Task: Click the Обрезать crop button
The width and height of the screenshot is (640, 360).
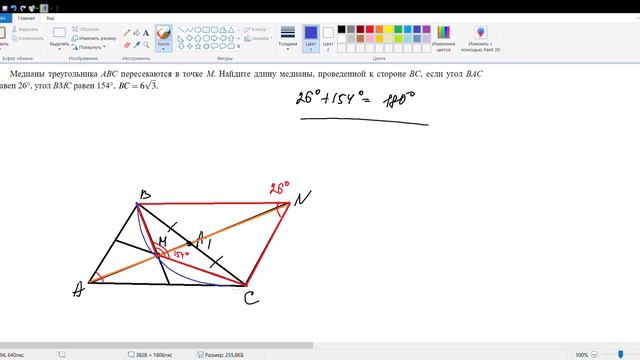Action: (x=85, y=29)
